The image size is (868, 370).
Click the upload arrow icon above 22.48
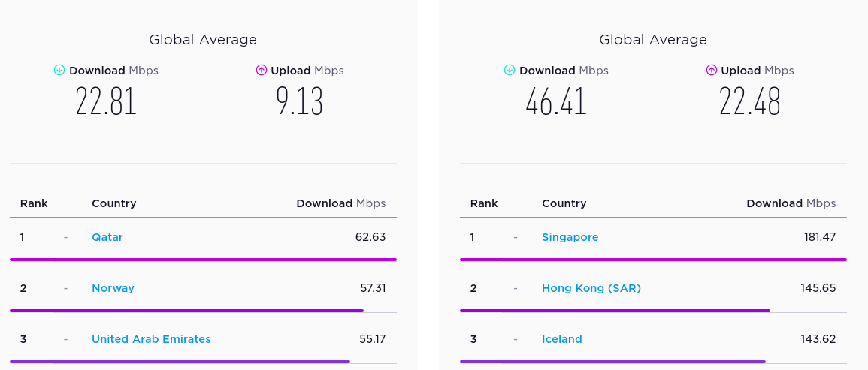tap(712, 71)
